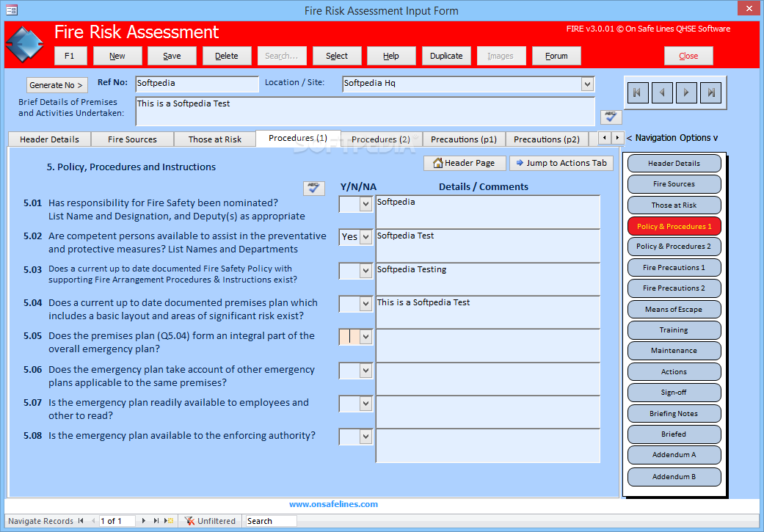Viewport: 764px width, 532px height.
Task: Open Help from toolbar
Action: point(391,56)
